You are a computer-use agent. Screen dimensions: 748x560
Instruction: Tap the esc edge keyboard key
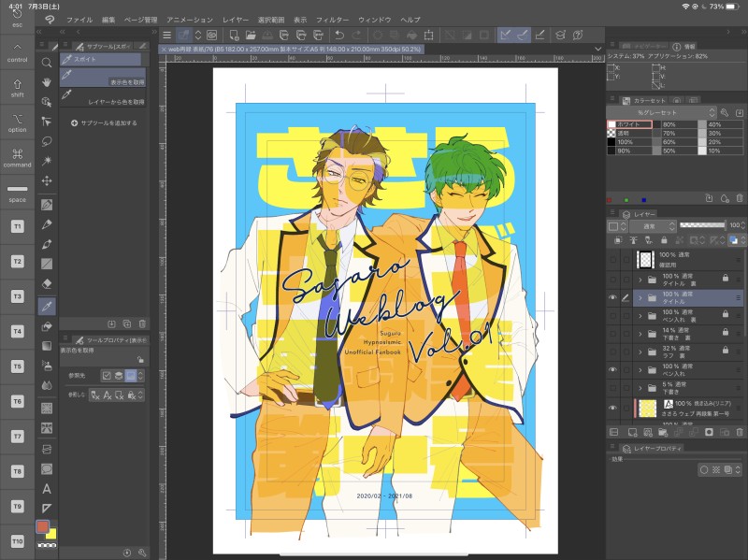pos(17,18)
